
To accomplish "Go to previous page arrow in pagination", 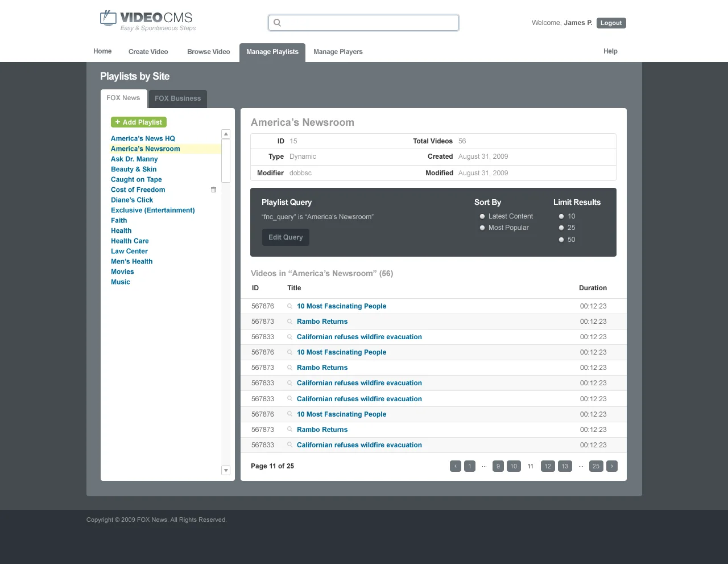I will coord(455,466).
